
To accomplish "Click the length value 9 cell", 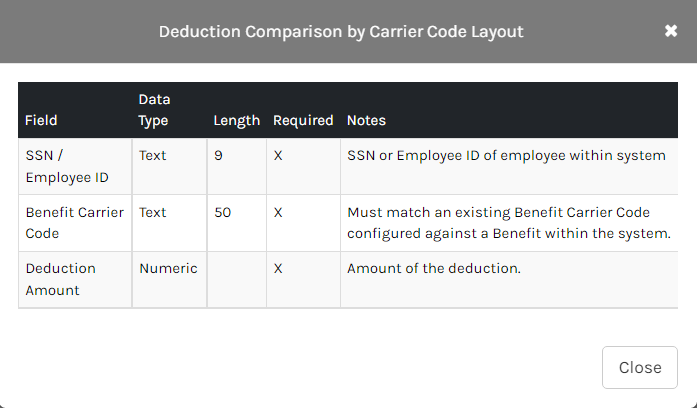I will pos(218,156).
